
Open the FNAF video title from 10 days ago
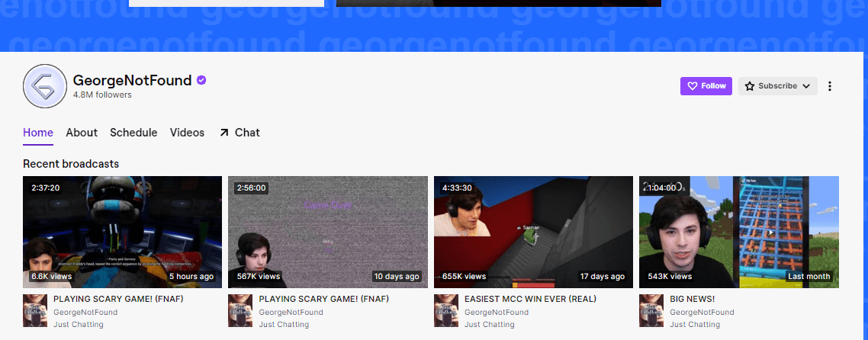point(324,299)
